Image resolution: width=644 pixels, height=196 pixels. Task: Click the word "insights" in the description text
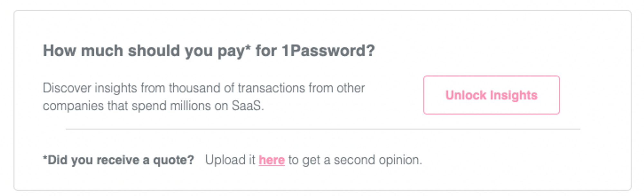[x=116, y=88]
